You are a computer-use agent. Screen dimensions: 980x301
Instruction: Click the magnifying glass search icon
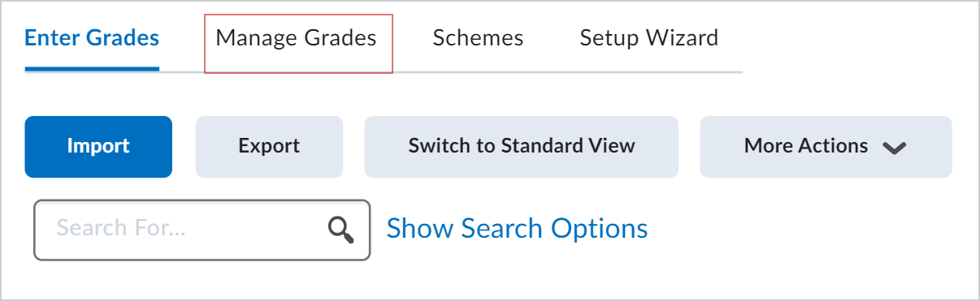[341, 230]
